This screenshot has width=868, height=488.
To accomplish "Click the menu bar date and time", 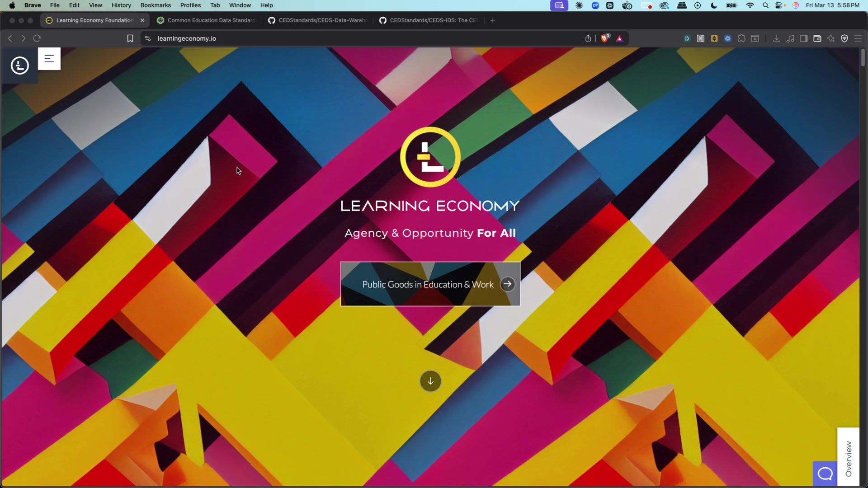I will point(833,5).
